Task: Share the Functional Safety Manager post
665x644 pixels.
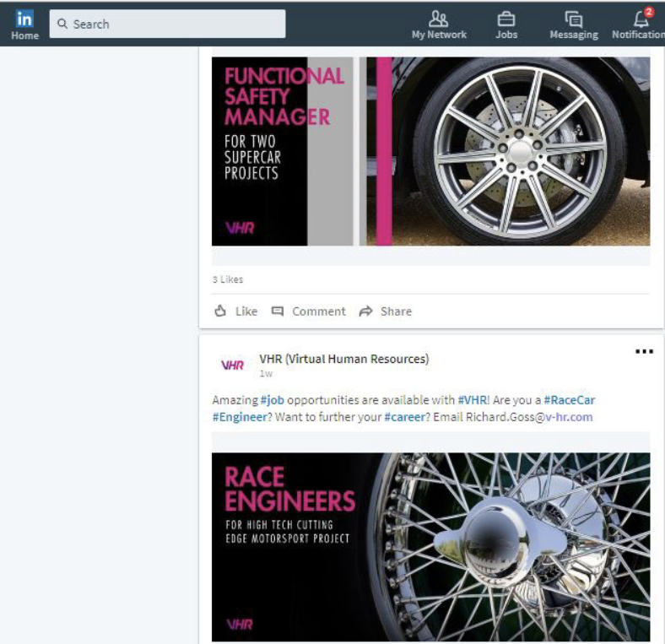Action: [x=385, y=311]
